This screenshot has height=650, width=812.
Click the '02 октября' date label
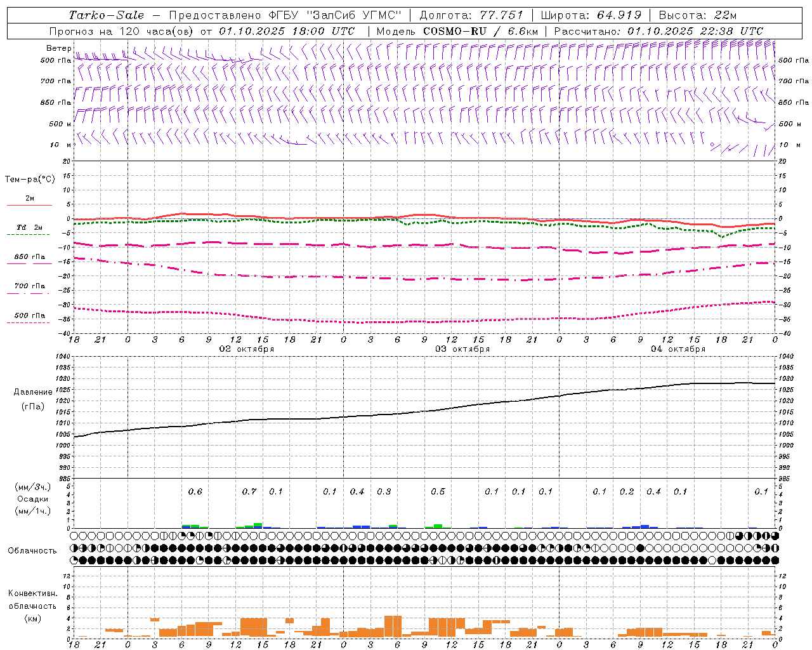coord(247,349)
